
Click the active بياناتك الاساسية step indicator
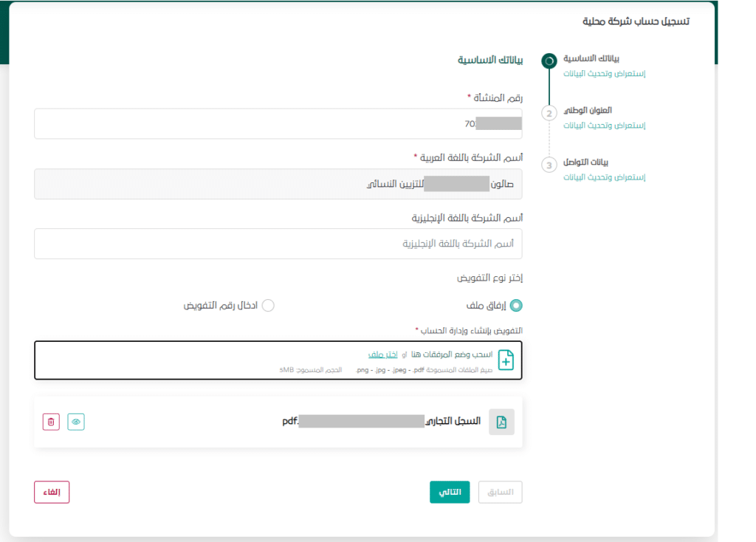click(x=549, y=61)
